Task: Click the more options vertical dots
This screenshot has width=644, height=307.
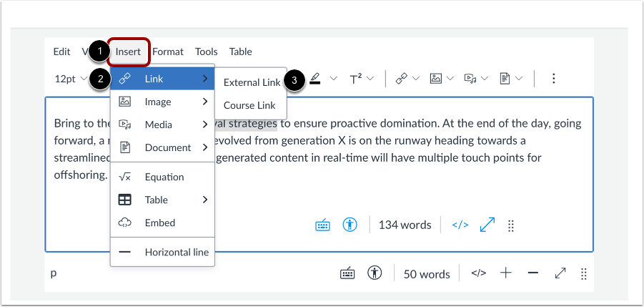Action: (x=554, y=79)
